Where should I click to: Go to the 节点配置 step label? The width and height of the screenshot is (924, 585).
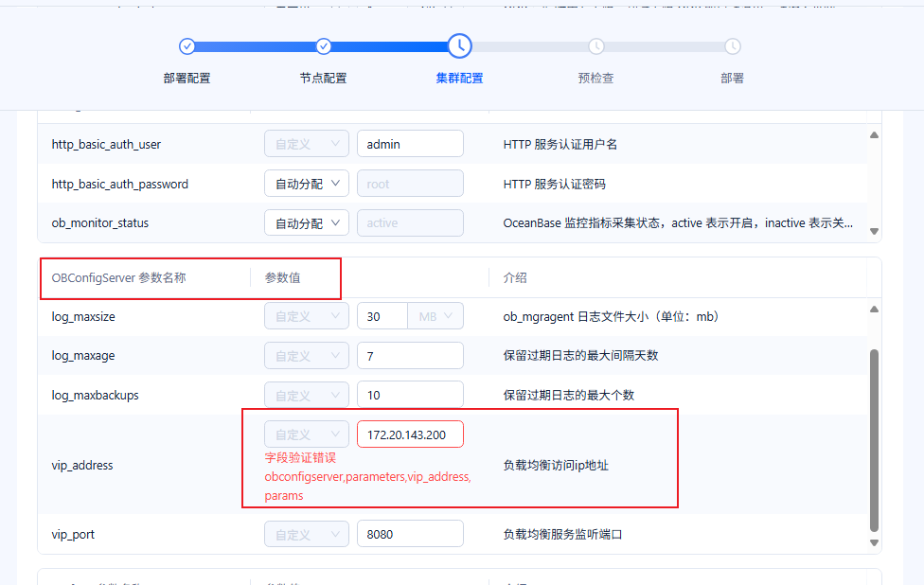click(x=324, y=78)
